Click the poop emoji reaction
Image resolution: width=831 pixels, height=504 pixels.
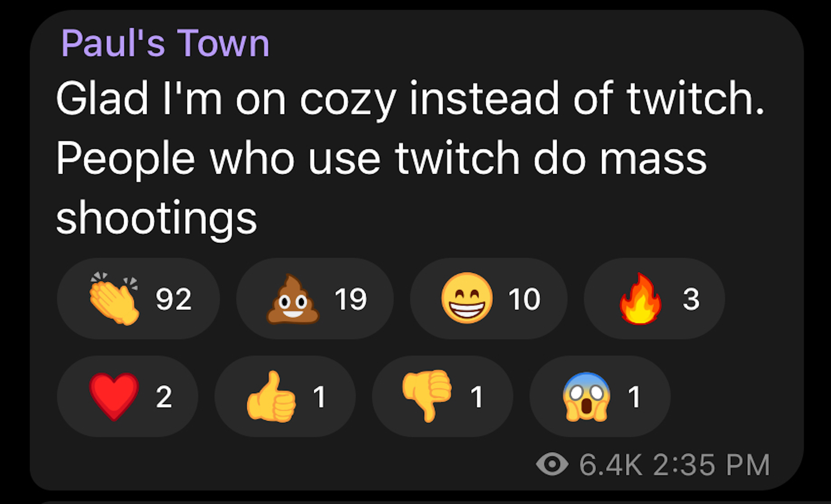(293, 299)
